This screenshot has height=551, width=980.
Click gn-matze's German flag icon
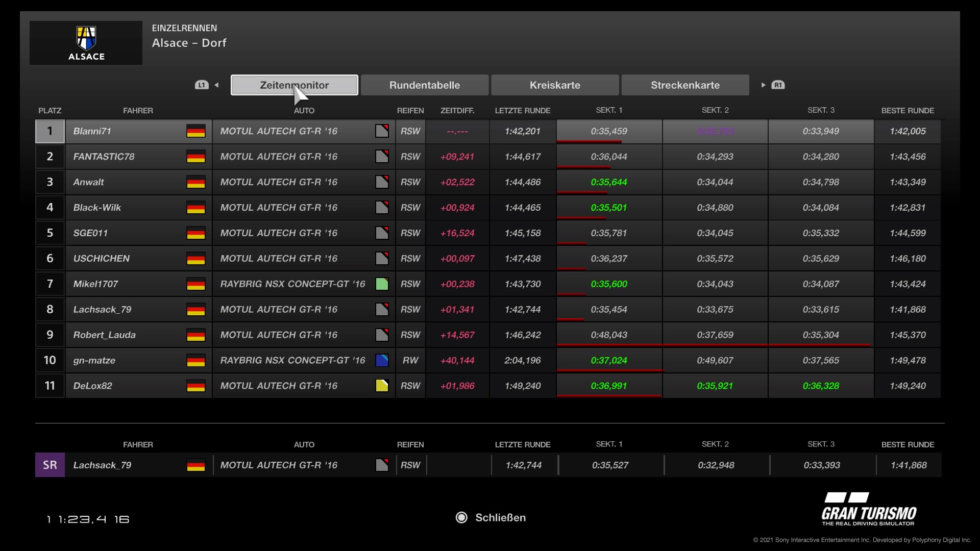click(195, 361)
